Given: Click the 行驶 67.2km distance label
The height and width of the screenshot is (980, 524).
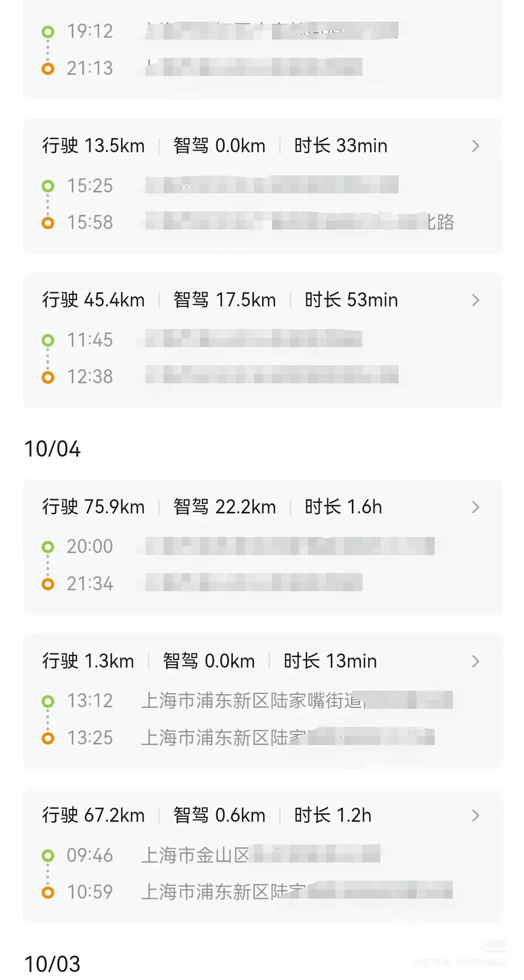Looking at the screenshot, I should pyautogui.click(x=93, y=815).
